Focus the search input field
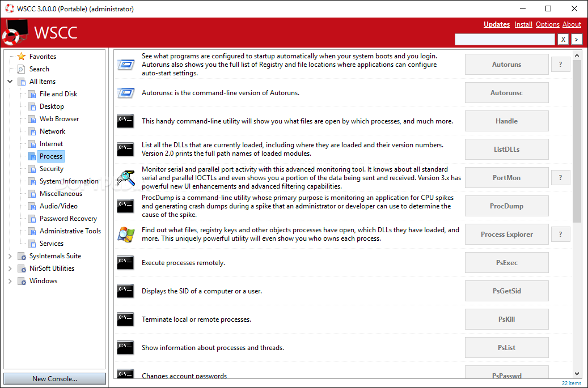The height and width of the screenshot is (388, 588). click(x=505, y=39)
